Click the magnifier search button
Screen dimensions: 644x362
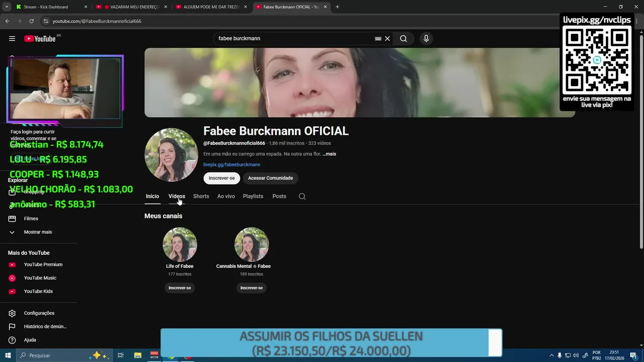click(404, 39)
